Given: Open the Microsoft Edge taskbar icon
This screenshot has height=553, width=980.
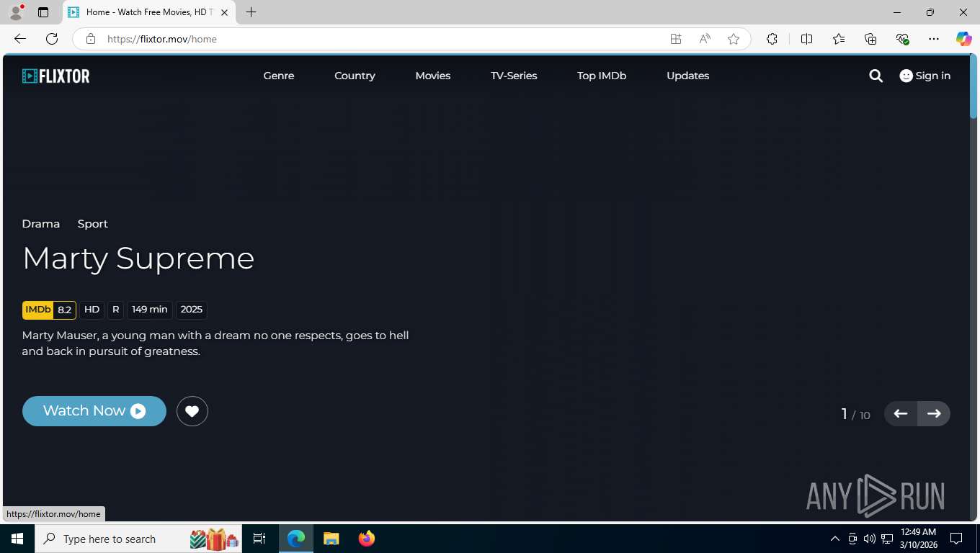Looking at the screenshot, I should (x=296, y=539).
